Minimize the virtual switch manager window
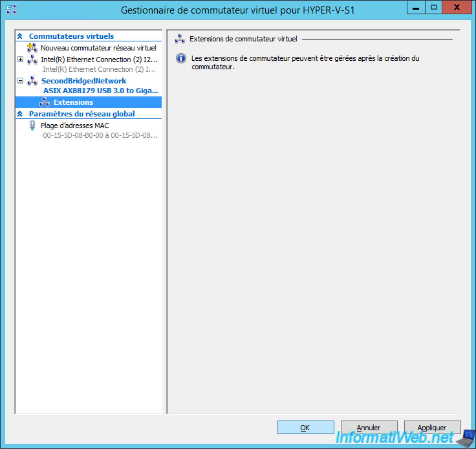Image resolution: width=476 pixels, height=449 pixels. point(416,7)
